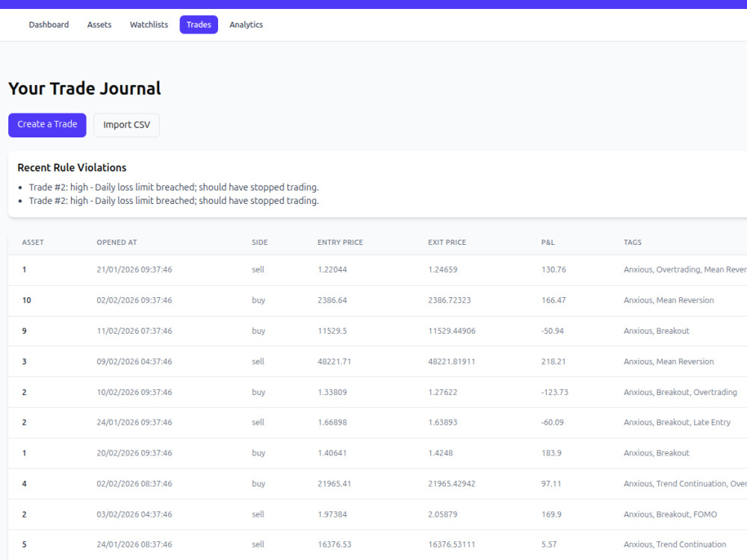The width and height of the screenshot is (747, 560).
Task: Select entry price 1.33809
Action: point(332,393)
